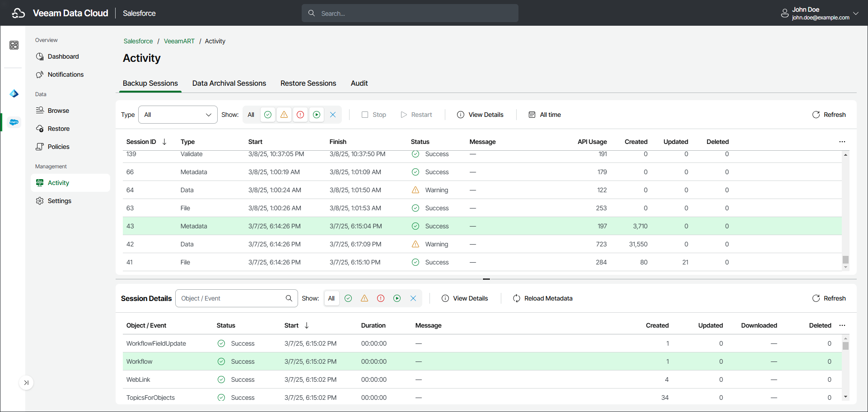Click the Salesforce breadcrumb link
This screenshot has width=868, height=412.
pos(138,41)
